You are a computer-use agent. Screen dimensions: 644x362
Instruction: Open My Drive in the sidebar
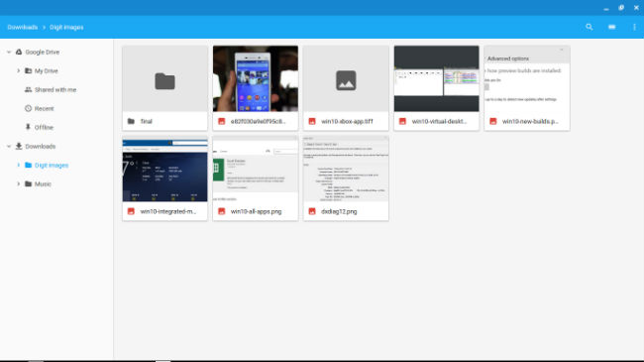(x=46, y=70)
